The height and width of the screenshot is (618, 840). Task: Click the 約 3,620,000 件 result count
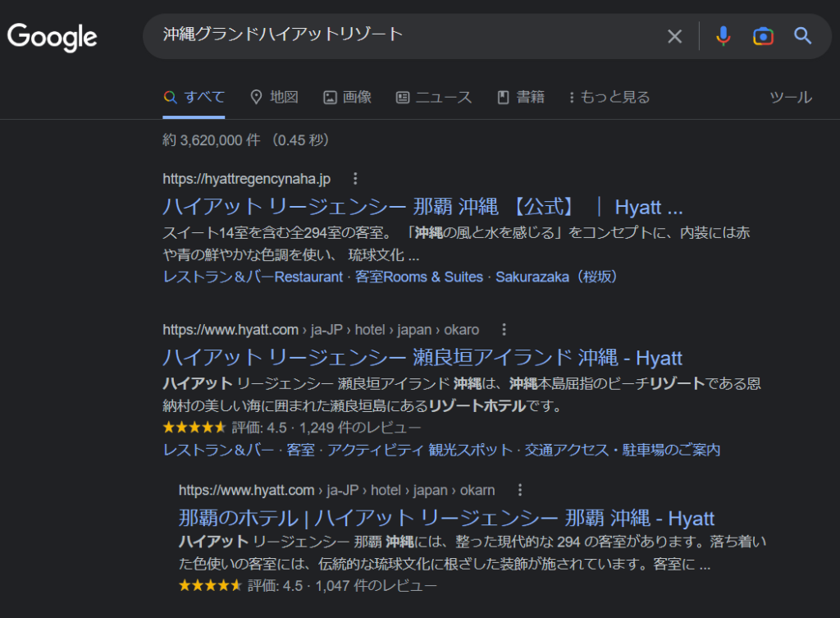point(212,140)
